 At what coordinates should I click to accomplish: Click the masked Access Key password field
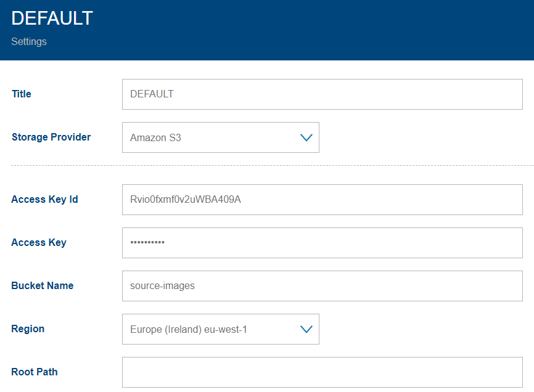pyautogui.click(x=322, y=242)
